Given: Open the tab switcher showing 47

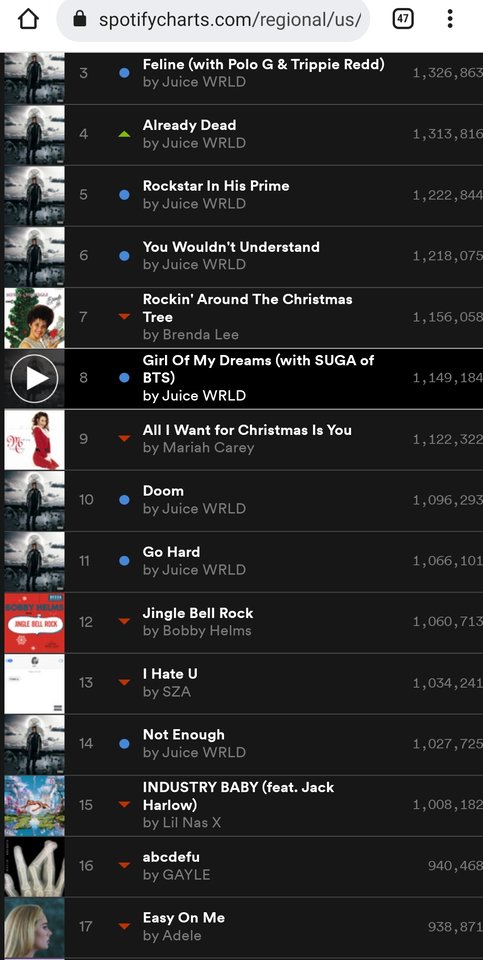Looking at the screenshot, I should tap(402, 19).
